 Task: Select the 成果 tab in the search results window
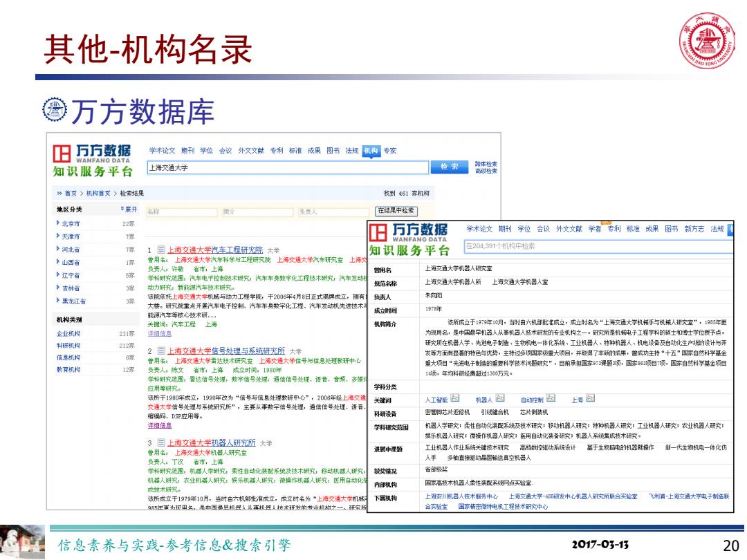[314, 151]
